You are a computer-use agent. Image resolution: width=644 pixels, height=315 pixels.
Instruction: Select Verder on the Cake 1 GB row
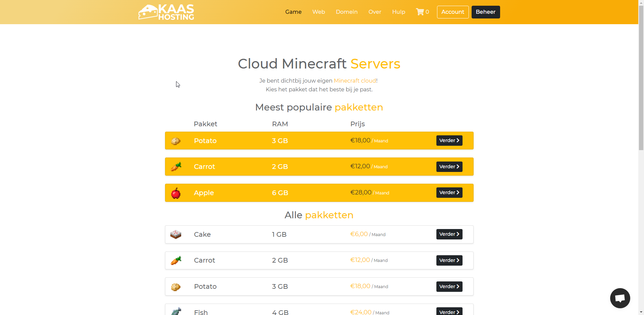point(449,234)
